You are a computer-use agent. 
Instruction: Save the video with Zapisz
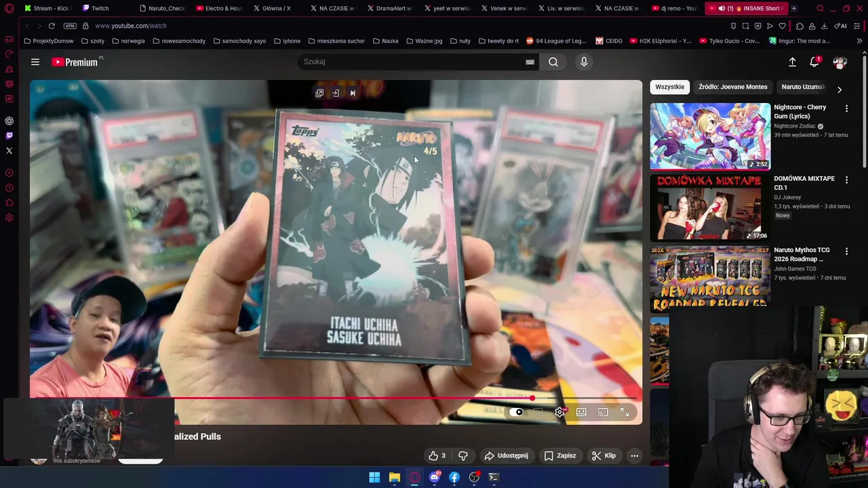click(x=560, y=455)
